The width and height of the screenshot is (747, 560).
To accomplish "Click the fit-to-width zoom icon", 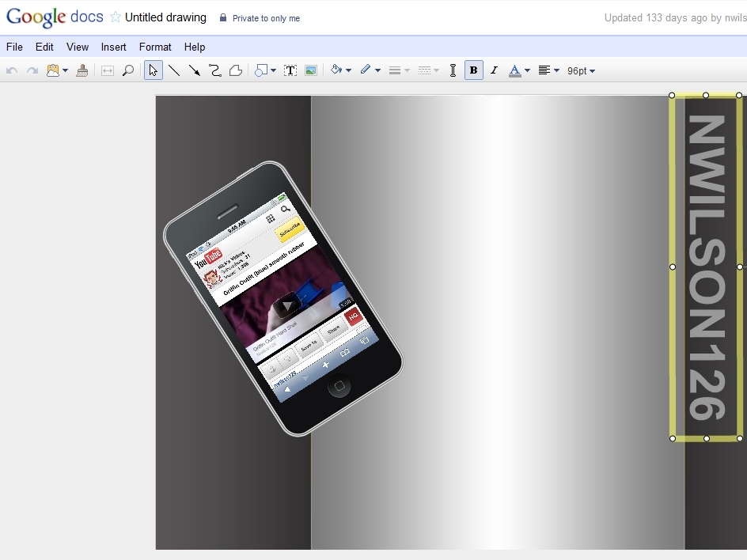I will [x=108, y=71].
